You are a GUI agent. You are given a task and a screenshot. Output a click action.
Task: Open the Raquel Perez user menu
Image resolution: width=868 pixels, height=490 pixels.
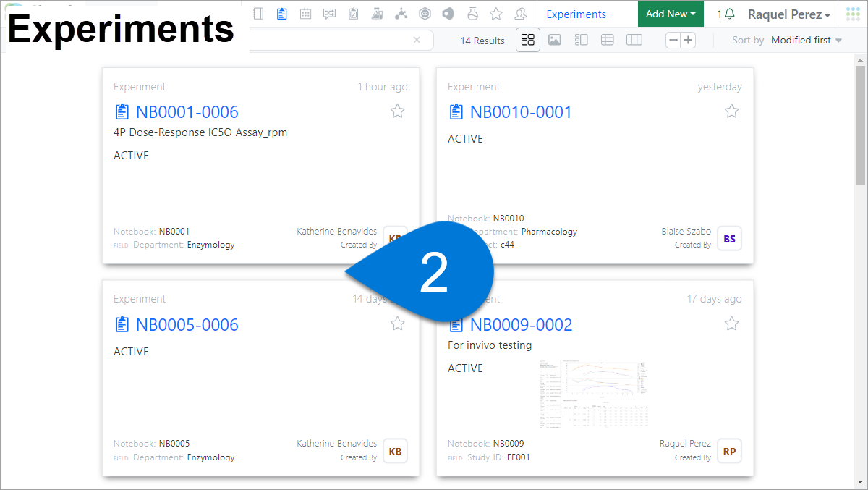pos(788,14)
